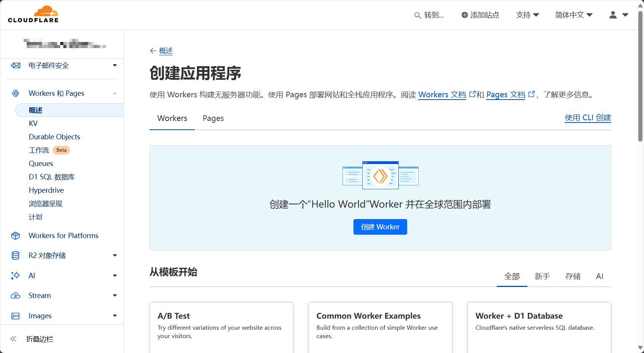The image size is (644, 353).
Task: Click the 创建 Worker button
Action: point(380,227)
